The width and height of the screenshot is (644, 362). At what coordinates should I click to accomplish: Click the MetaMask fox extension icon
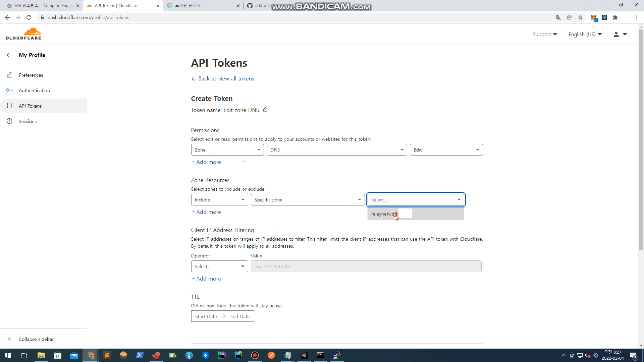tap(593, 17)
